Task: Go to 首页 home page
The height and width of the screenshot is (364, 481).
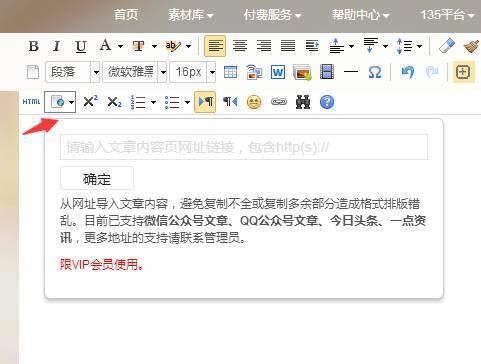Action: coord(126,15)
